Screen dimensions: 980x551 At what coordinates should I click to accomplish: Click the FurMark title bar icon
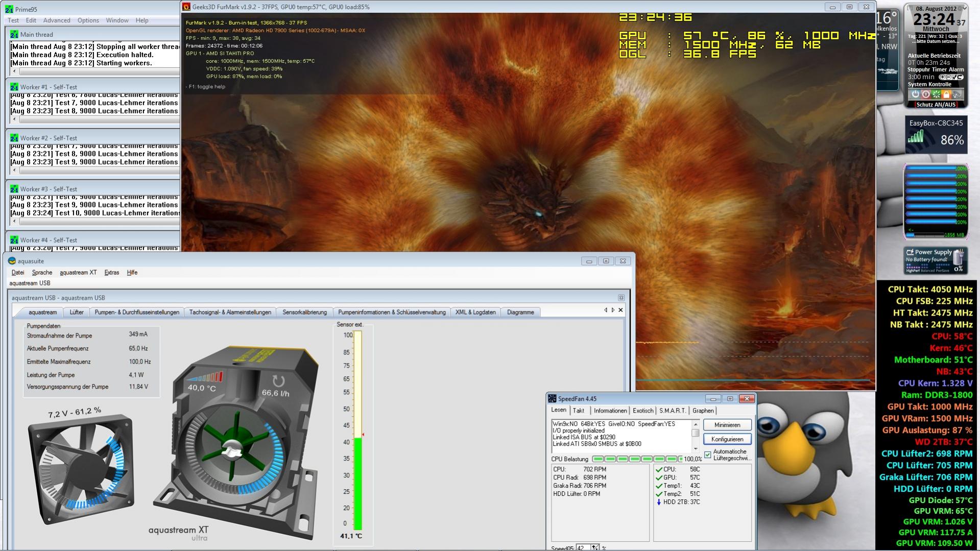click(187, 7)
